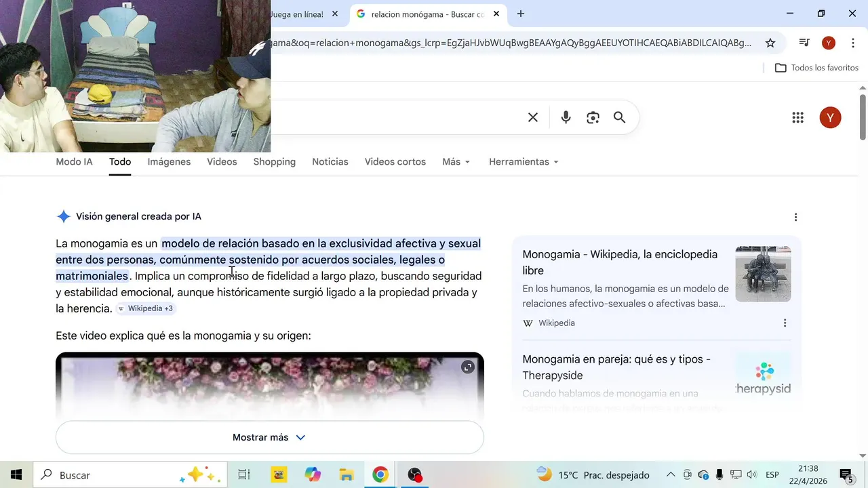
Task: Click 'Visión general creada por IA' heading
Action: tap(138, 217)
